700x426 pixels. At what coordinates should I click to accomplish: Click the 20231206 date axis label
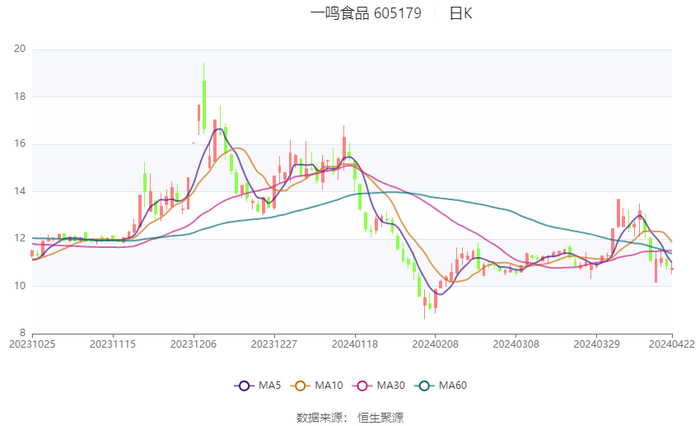193,344
